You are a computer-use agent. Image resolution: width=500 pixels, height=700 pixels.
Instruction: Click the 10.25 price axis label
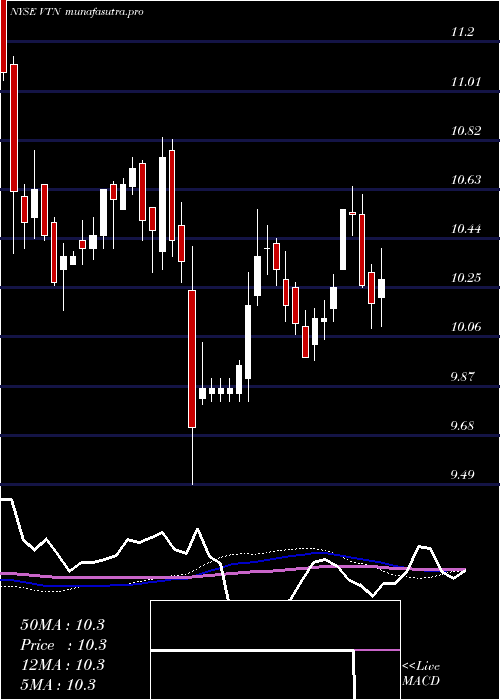(x=467, y=278)
